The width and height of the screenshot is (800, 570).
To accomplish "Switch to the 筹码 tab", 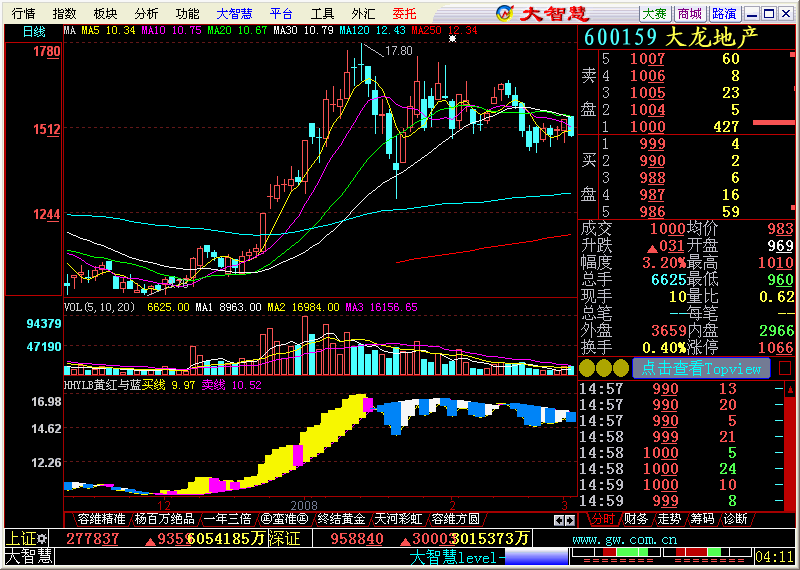I will coord(702,519).
